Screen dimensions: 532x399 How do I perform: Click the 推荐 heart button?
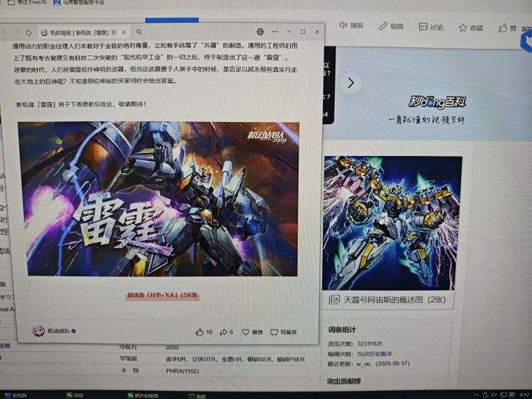(x=253, y=332)
